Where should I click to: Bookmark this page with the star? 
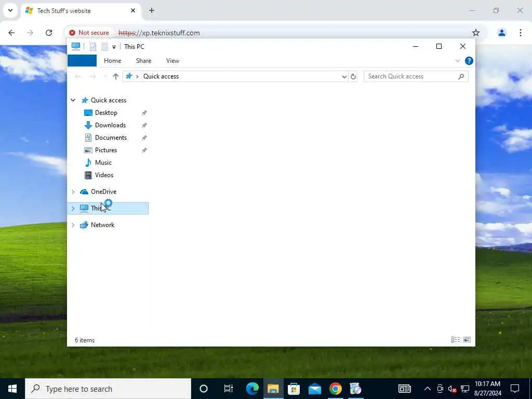(476, 33)
